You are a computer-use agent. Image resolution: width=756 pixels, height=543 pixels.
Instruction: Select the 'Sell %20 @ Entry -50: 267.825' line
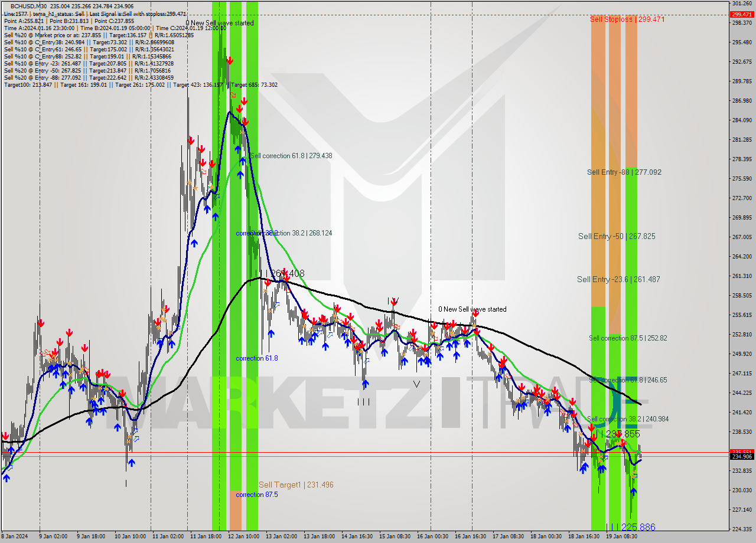[x=89, y=70]
